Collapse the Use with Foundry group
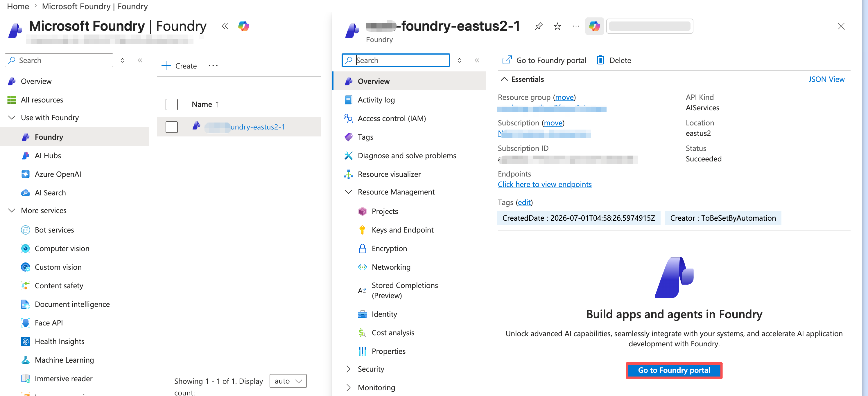Image resolution: width=868 pixels, height=396 pixels. click(x=12, y=118)
